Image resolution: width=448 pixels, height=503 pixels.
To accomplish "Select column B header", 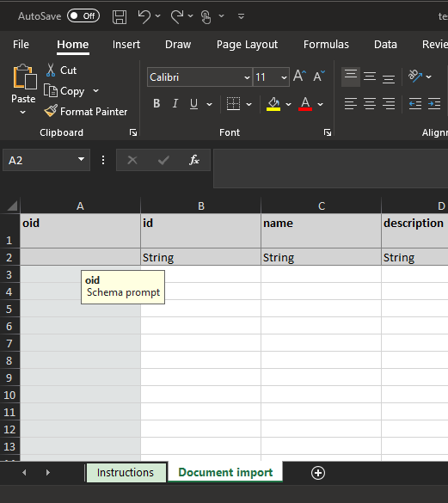I will pos(201,205).
